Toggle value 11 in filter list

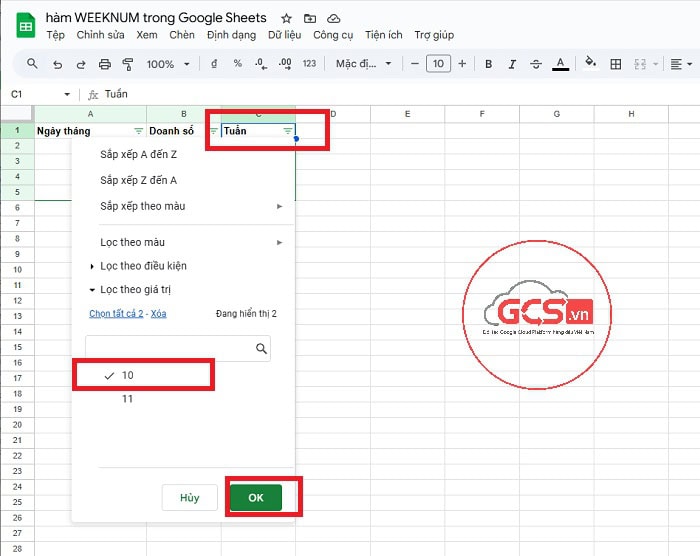pyautogui.click(x=127, y=399)
